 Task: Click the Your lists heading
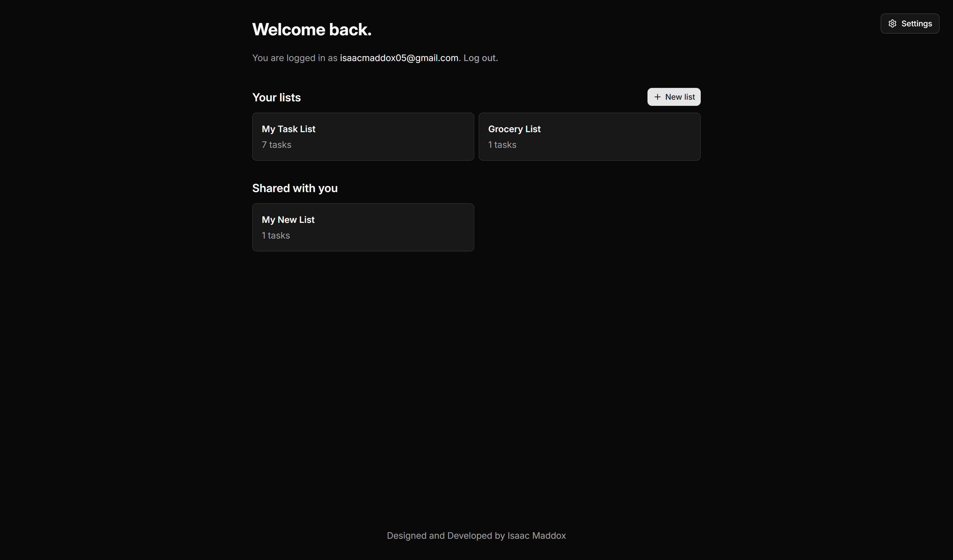pos(276,97)
